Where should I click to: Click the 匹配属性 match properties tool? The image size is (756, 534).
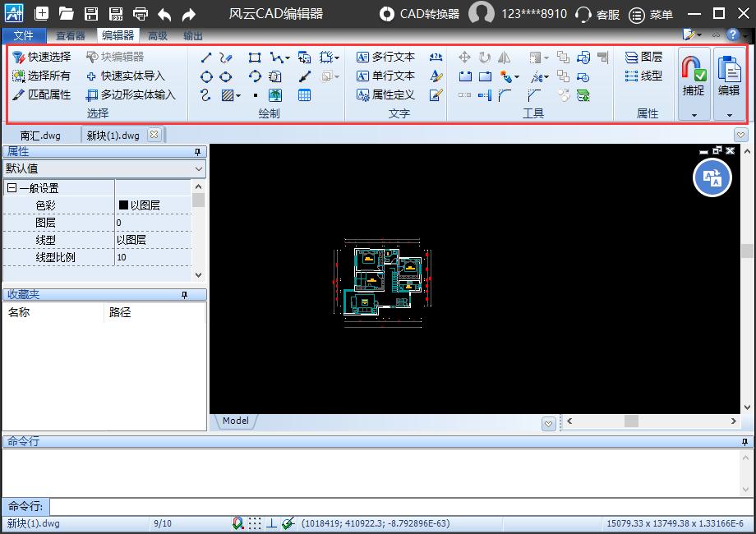[42, 94]
